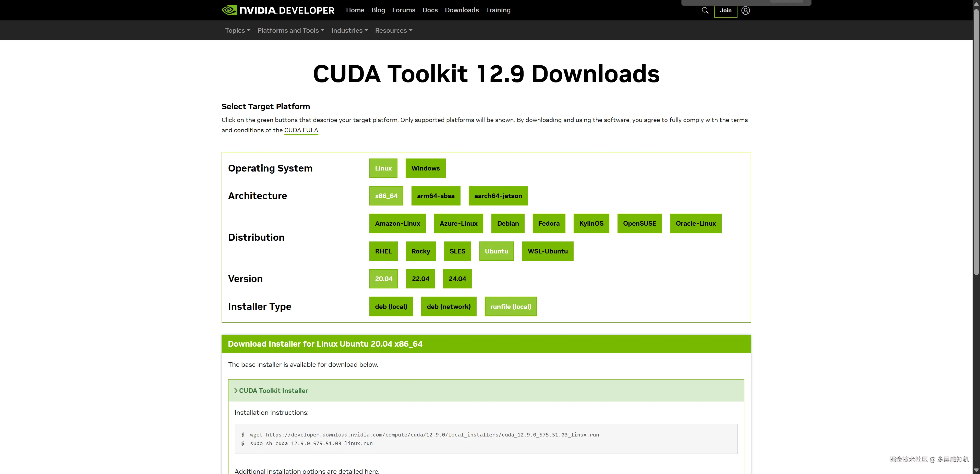
Task: Open the search magnifier icon
Action: click(705, 10)
